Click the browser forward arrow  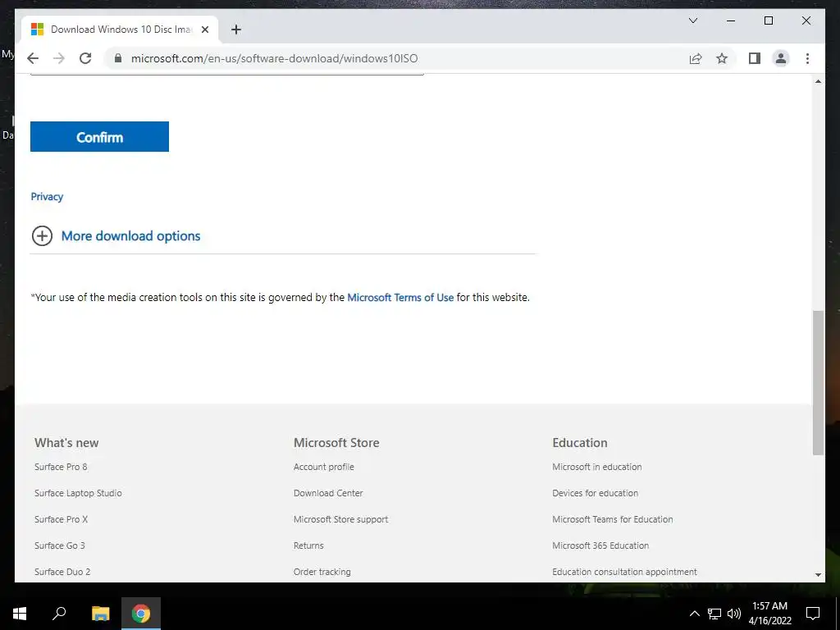[x=59, y=58]
